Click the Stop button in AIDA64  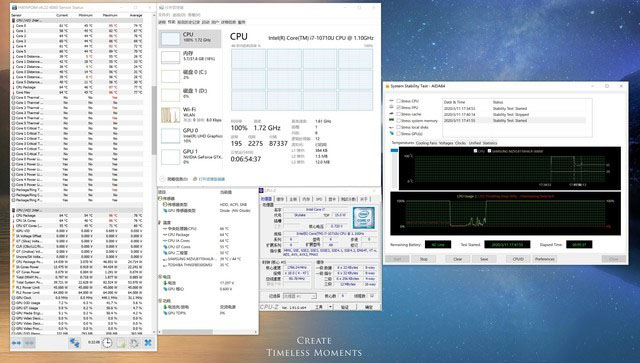pyautogui.click(x=424, y=259)
